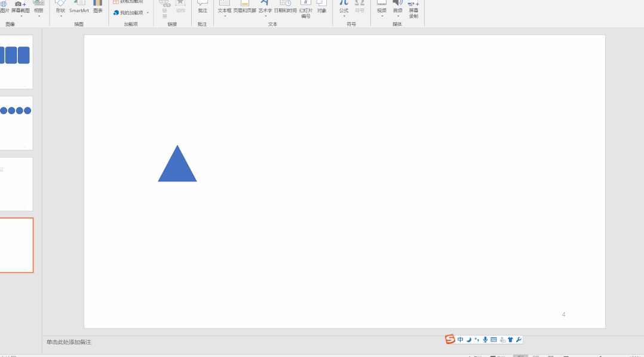This screenshot has width=644, height=357.
Task: Expand the 相册 dropdown arrow
Action: [x=39, y=16]
